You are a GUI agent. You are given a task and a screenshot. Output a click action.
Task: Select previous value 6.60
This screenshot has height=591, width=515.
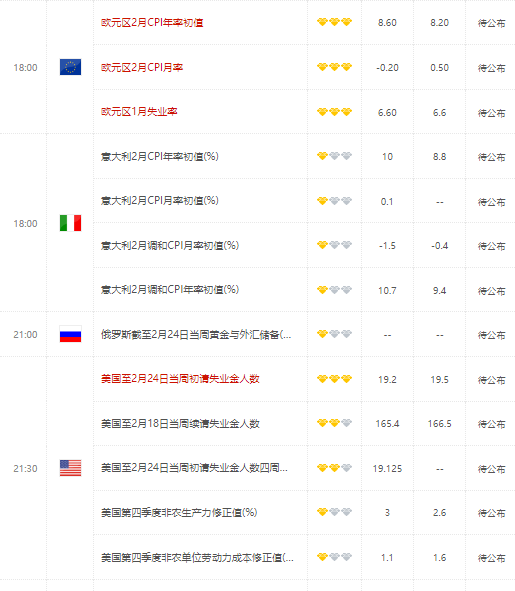pyautogui.click(x=387, y=112)
